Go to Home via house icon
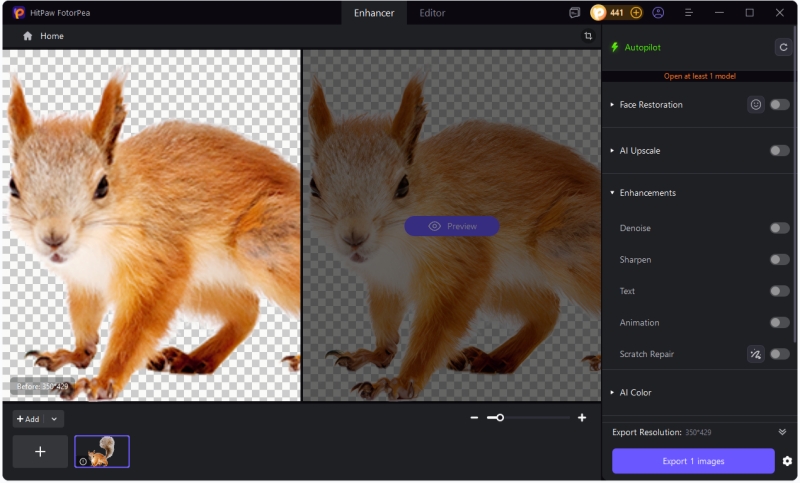The height and width of the screenshot is (483, 800). click(x=28, y=36)
